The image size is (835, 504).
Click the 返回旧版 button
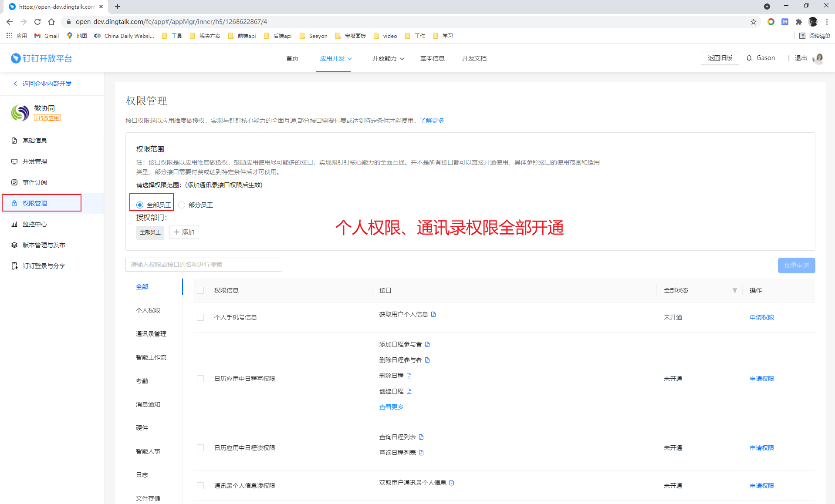[x=720, y=58]
